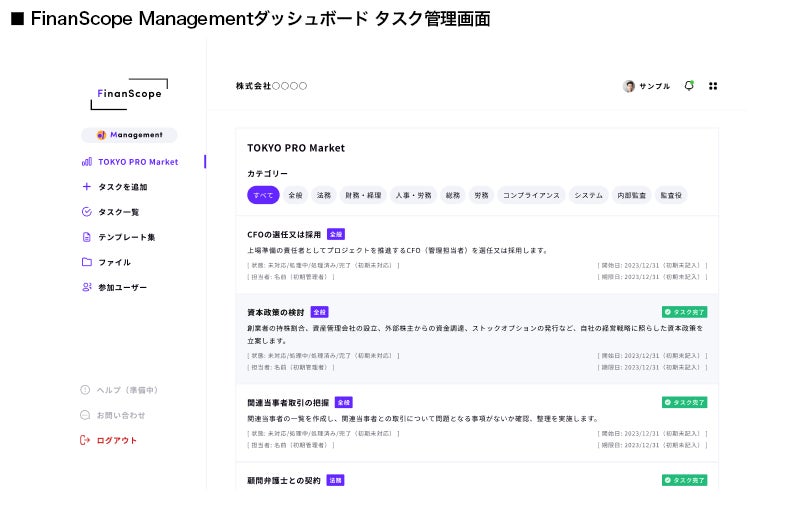Select the 全般 category filter
This screenshot has width=800, height=532.
click(295, 195)
